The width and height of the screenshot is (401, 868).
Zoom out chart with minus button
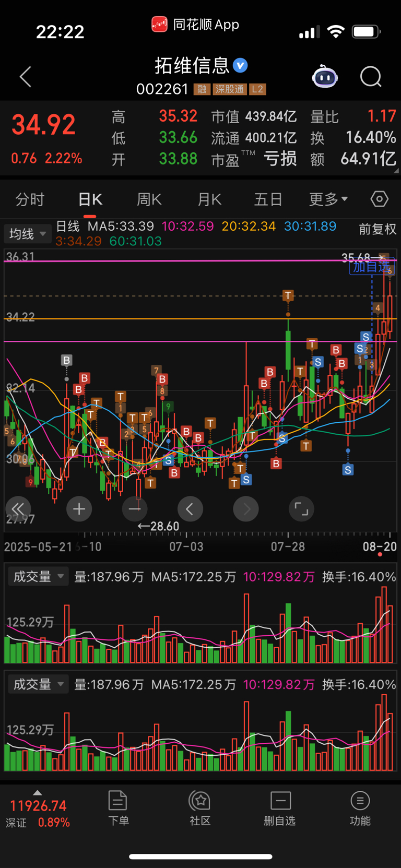tap(135, 509)
